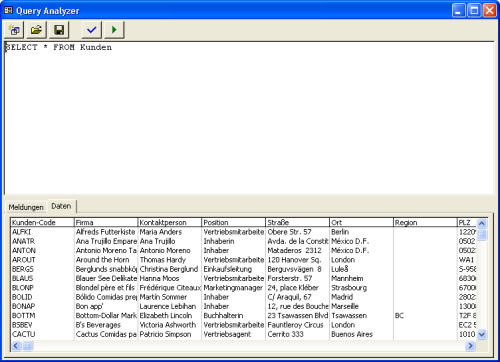Click the Marketingmanager position cell
Viewport: 500px width, 362px height.
tap(234, 288)
